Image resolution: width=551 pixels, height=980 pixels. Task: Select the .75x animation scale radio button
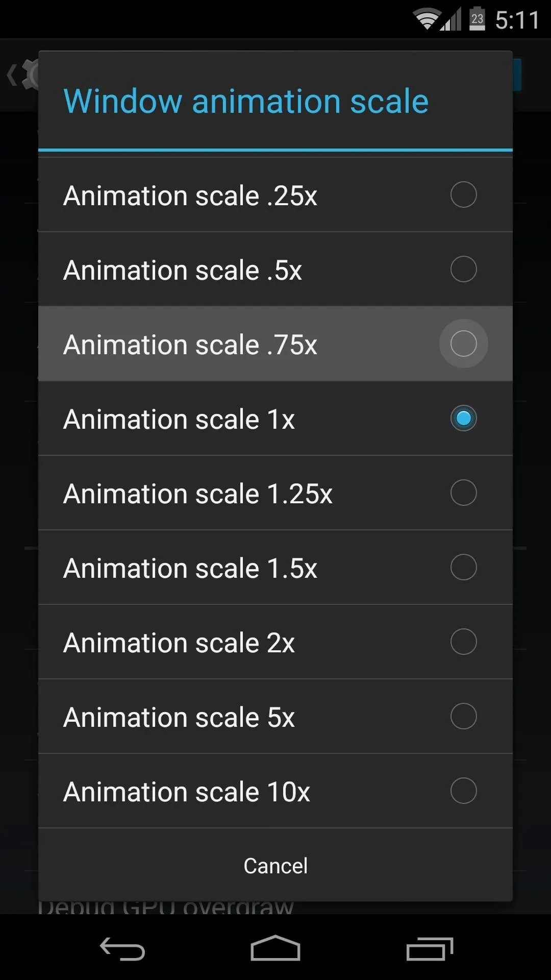(x=463, y=344)
